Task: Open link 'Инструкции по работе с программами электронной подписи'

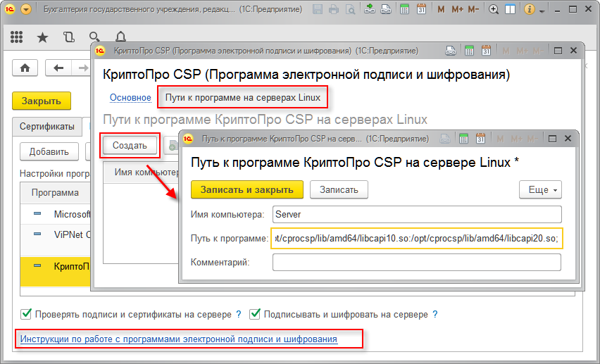Action: (x=179, y=339)
